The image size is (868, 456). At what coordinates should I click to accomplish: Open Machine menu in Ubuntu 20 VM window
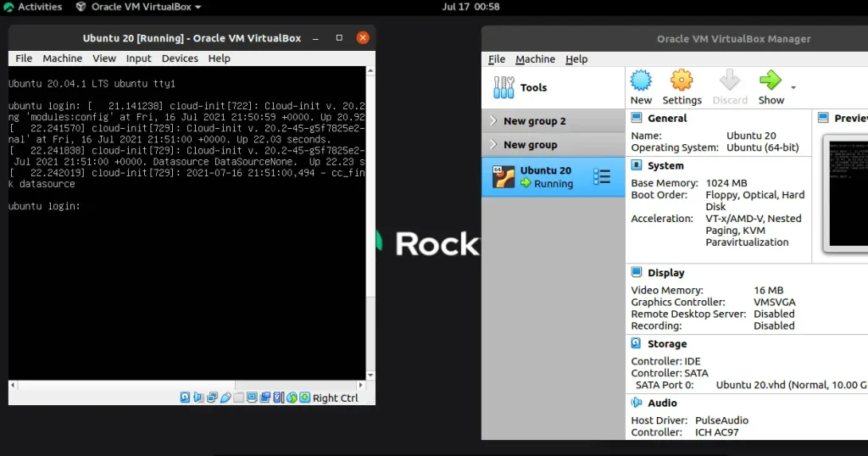tap(63, 58)
